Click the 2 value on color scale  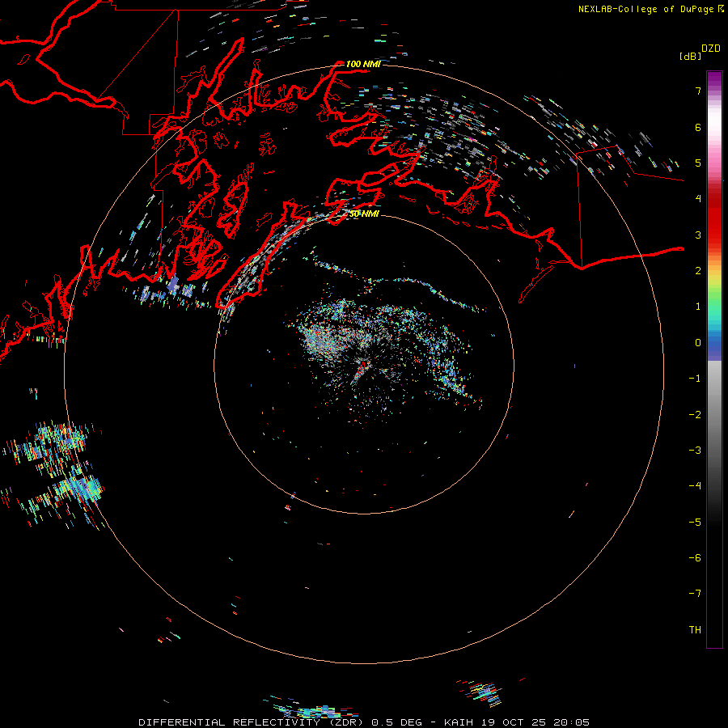698,271
